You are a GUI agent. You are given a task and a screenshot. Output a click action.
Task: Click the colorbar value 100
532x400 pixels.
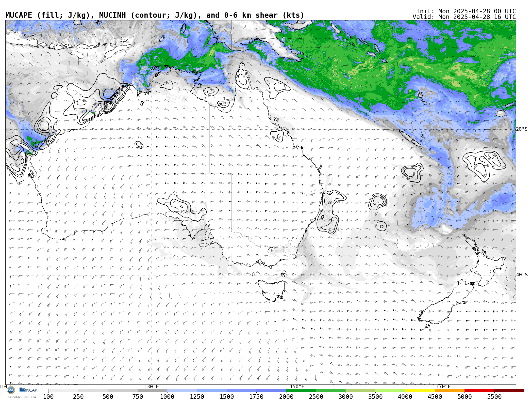point(48,397)
